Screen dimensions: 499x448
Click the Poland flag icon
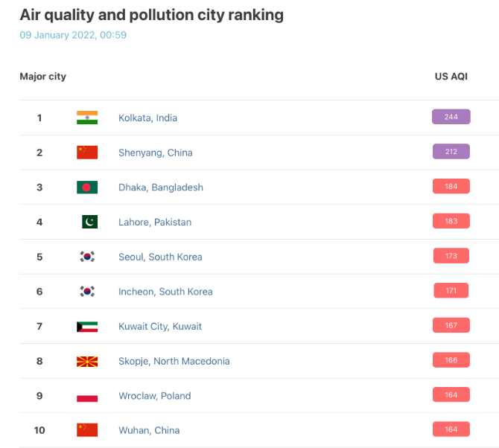tap(87, 396)
